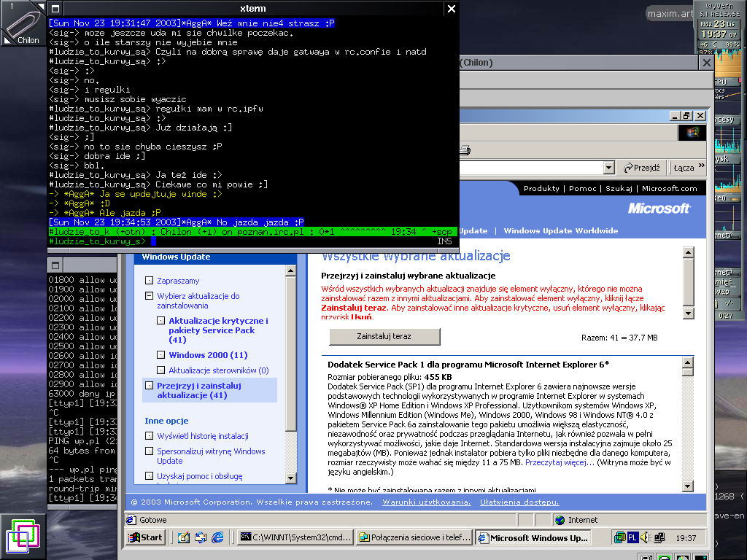Open the Windows Start menu
The image size is (747, 560).
146,538
